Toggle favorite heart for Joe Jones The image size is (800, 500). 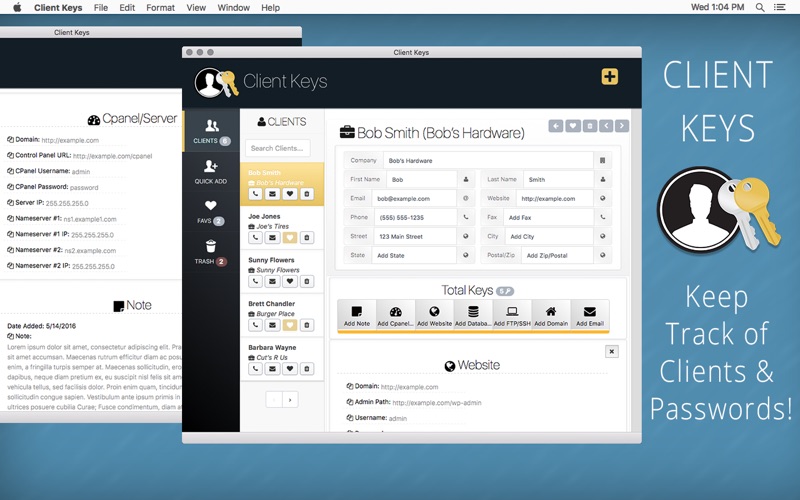pyautogui.click(x=290, y=237)
